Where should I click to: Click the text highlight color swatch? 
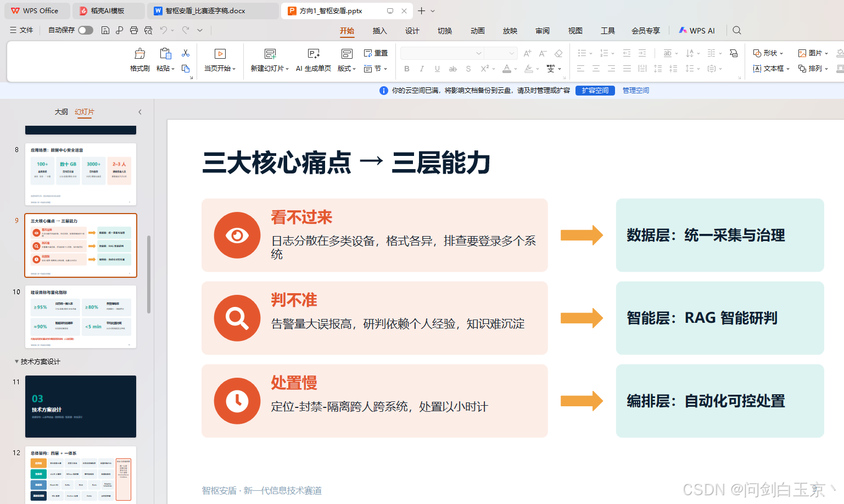528,69
